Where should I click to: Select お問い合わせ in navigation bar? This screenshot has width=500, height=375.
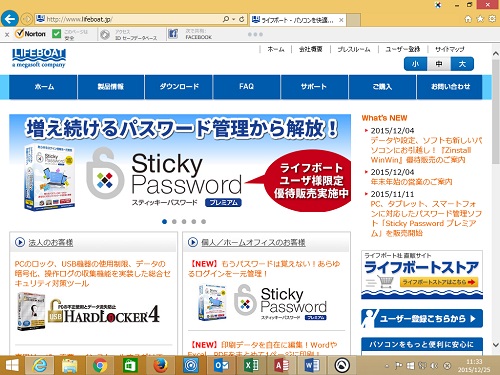point(450,87)
